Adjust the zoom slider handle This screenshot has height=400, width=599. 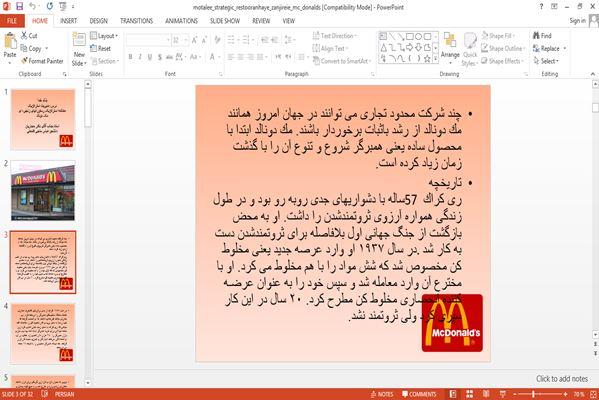point(534,394)
